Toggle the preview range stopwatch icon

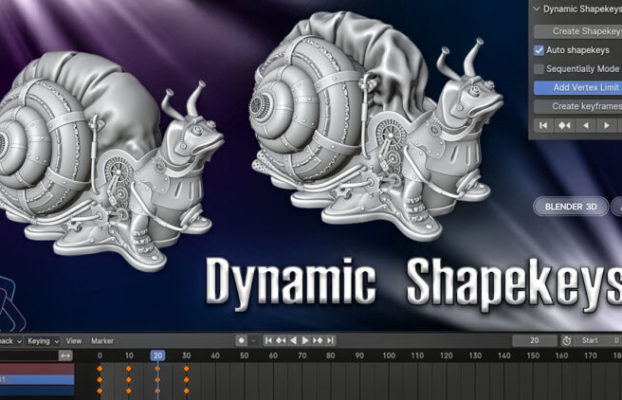click(x=566, y=340)
